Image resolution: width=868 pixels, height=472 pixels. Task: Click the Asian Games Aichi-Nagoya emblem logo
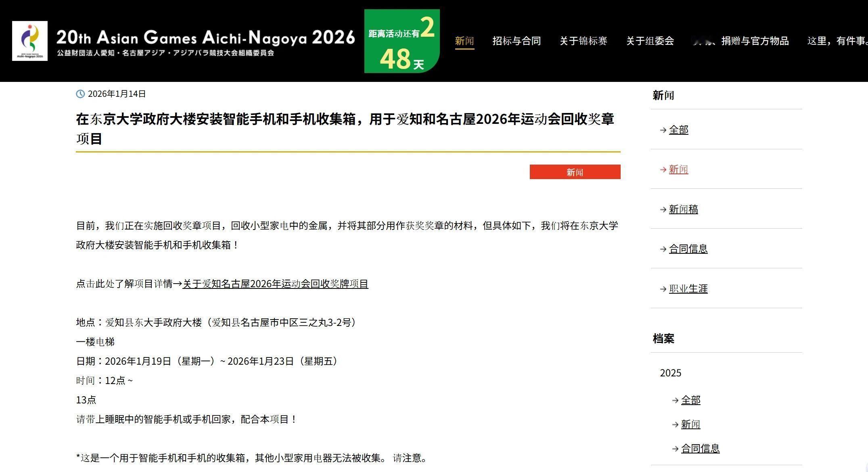click(30, 41)
